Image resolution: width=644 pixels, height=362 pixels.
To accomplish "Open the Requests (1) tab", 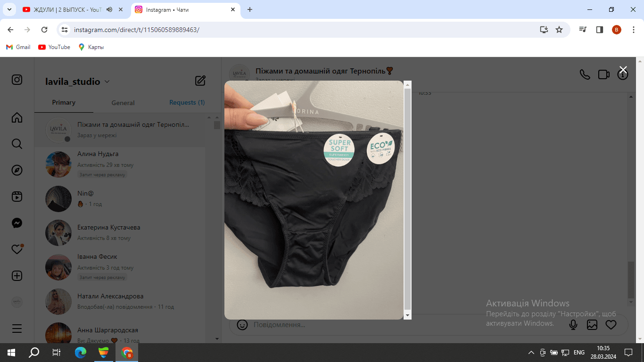I will tap(187, 102).
